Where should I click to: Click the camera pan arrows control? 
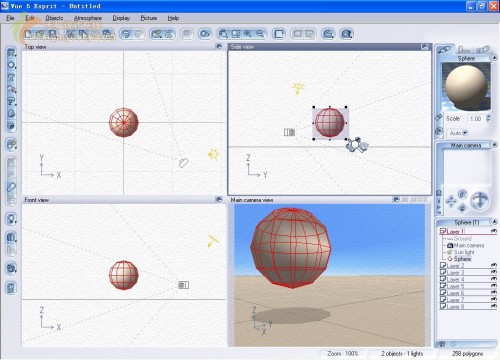point(451,201)
